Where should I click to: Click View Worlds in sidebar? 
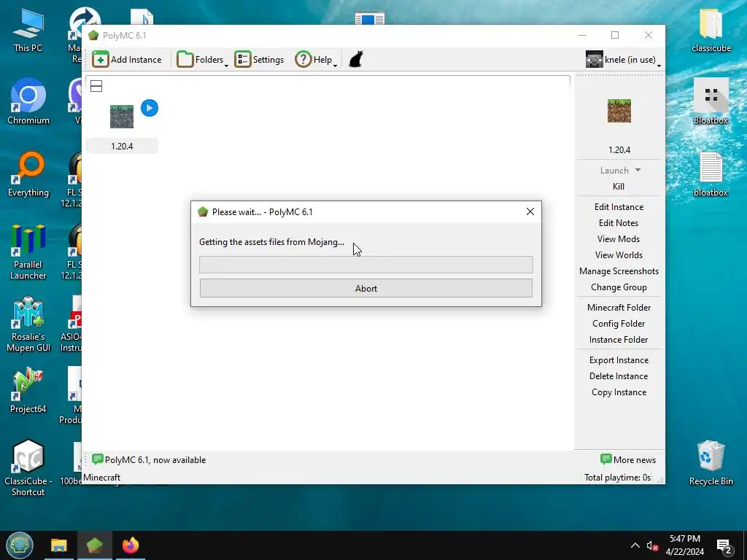619,255
